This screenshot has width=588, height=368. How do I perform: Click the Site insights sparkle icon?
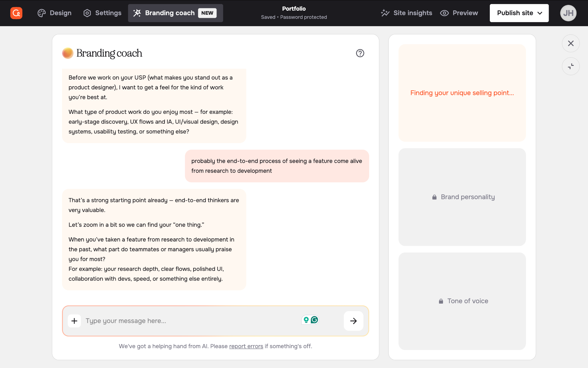click(385, 13)
